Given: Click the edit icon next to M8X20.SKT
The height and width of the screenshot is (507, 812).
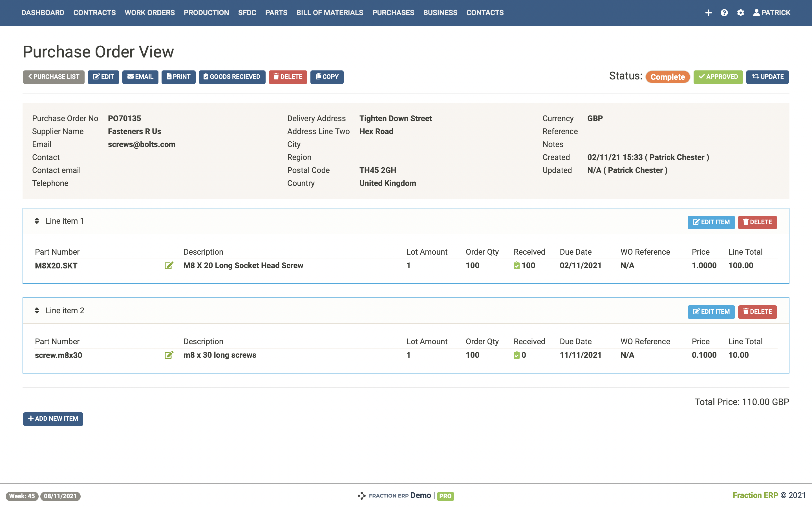Looking at the screenshot, I should click(169, 266).
